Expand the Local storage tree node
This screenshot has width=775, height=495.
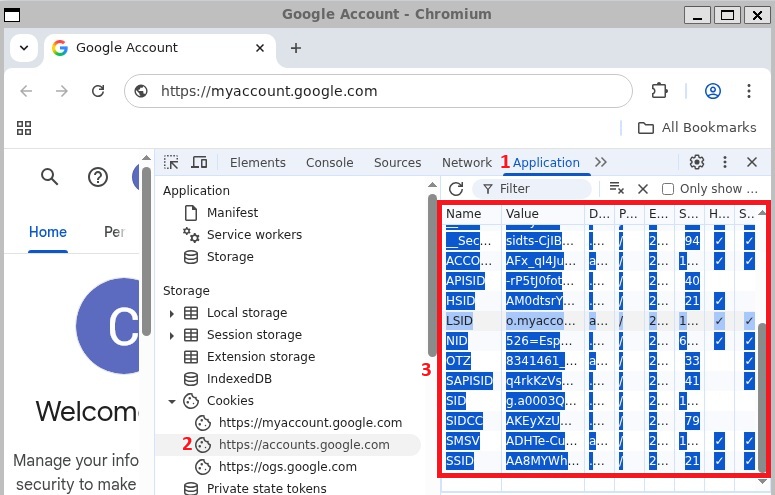[172, 313]
